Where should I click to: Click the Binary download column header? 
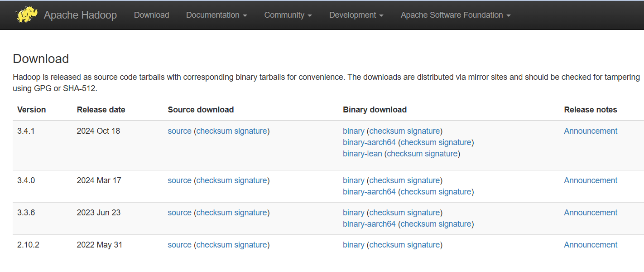tap(375, 110)
